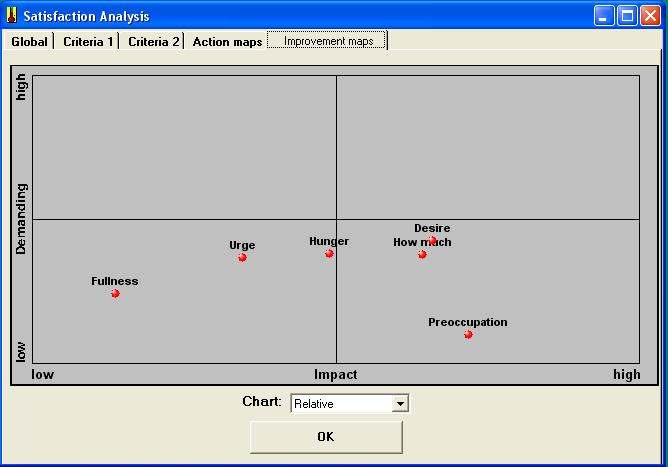The image size is (668, 467).
Task: Click the Satisfaction Analysis title bar icon
Action: [x=12, y=16]
